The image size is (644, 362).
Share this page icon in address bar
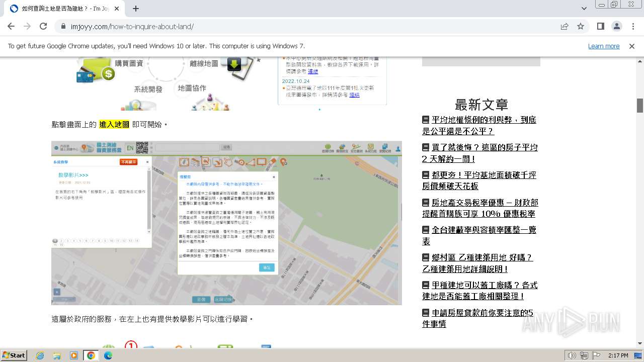click(565, 26)
